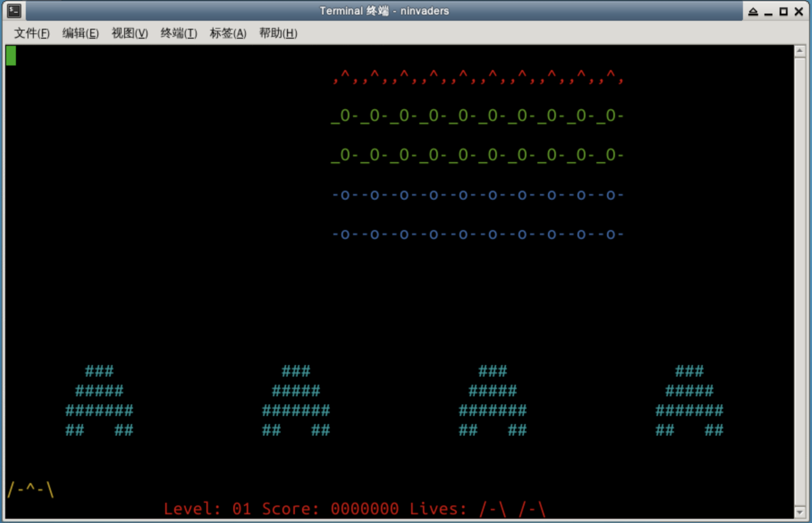The width and height of the screenshot is (812, 523).
Task: Click the yellow player ship /-^-\
Action: coord(31,489)
